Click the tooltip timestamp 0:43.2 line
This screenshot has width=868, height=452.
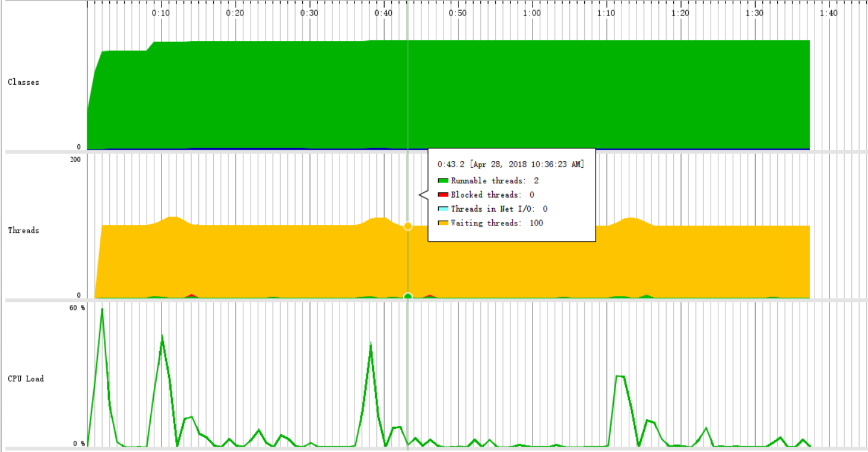(x=511, y=164)
